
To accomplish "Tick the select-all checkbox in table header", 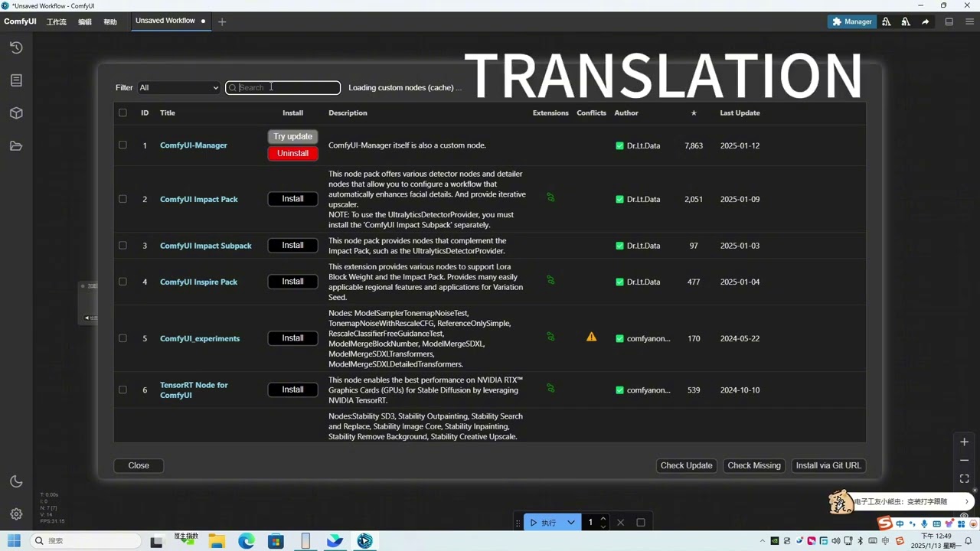I will pos(122,112).
